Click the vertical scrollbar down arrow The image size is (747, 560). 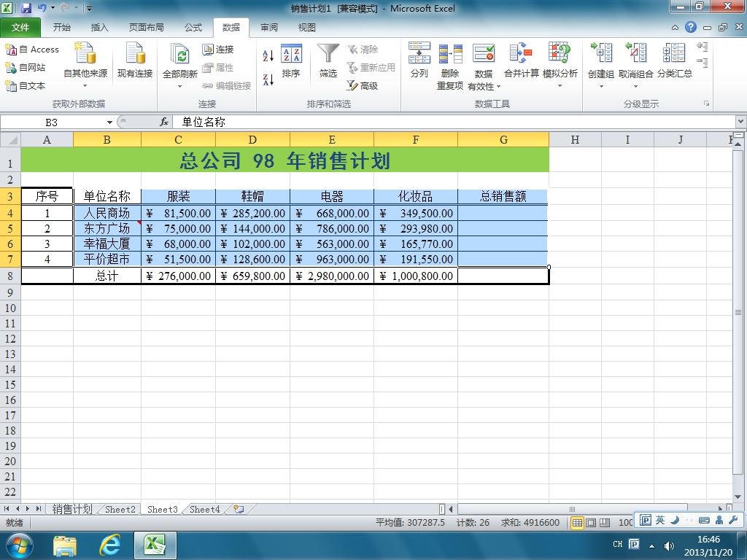click(738, 497)
